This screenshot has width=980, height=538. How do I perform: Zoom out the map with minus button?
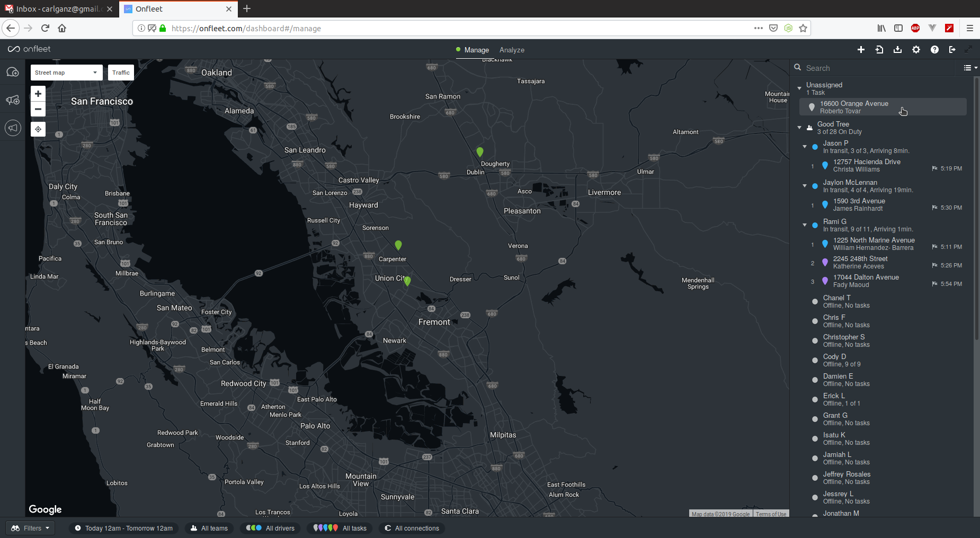38,109
